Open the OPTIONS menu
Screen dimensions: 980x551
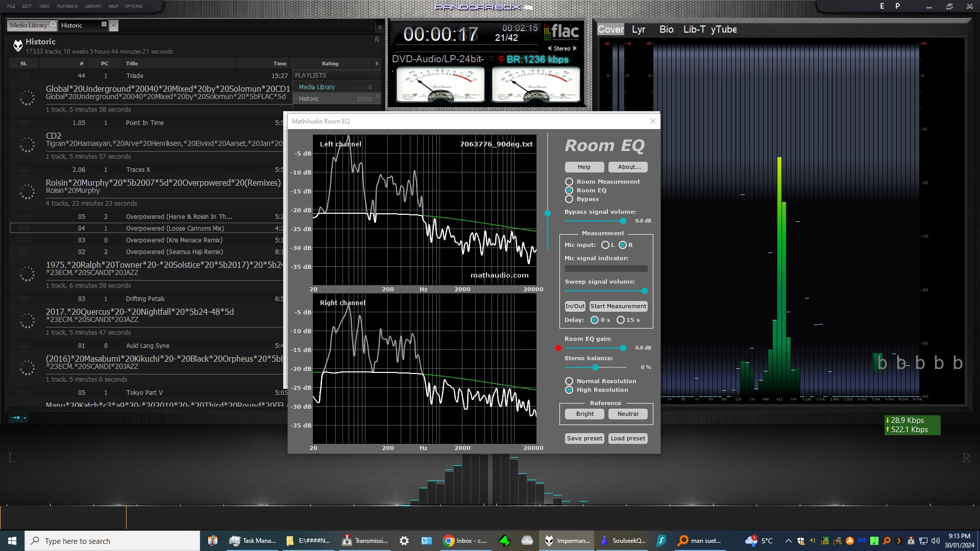click(133, 6)
